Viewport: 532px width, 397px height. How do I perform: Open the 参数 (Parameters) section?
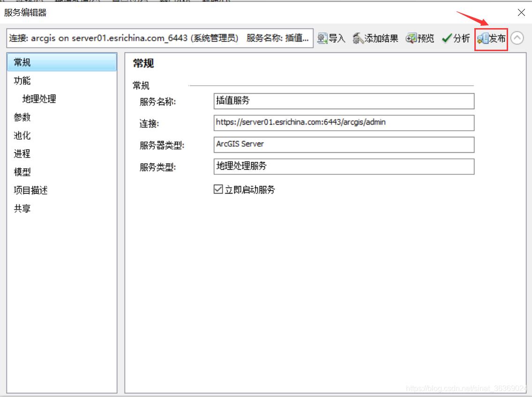(x=21, y=117)
